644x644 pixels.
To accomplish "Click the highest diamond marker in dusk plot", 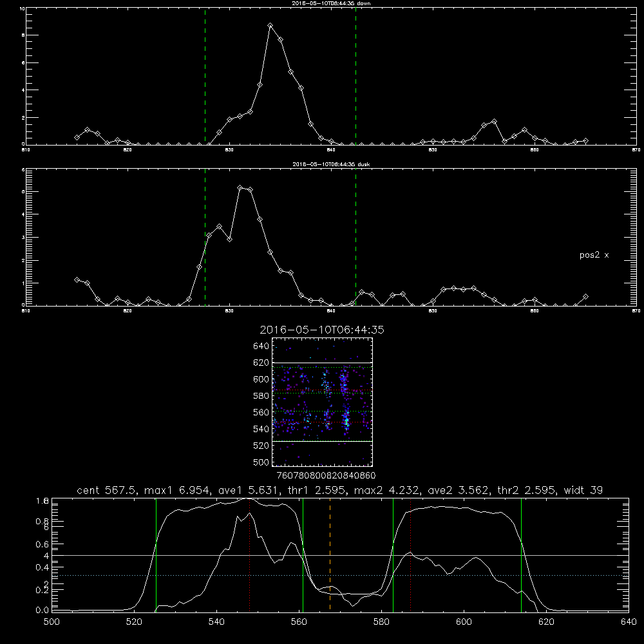I will pos(240,187).
